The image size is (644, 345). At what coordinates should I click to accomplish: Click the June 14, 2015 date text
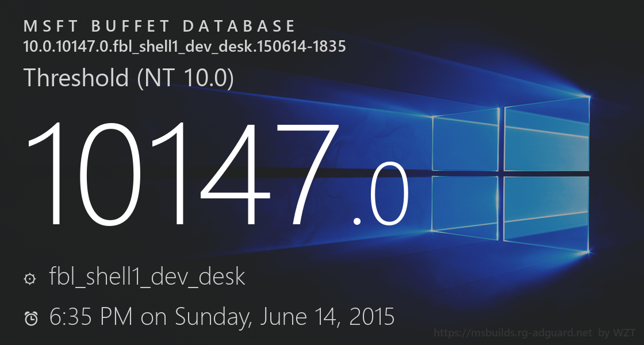click(x=328, y=316)
